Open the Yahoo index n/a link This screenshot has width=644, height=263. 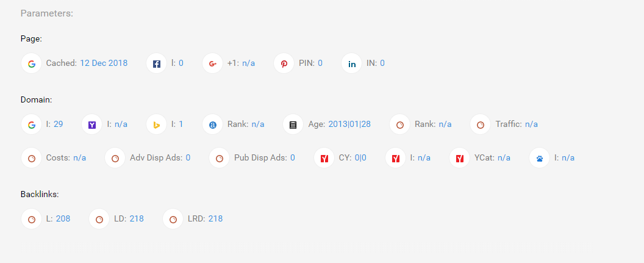click(x=121, y=124)
